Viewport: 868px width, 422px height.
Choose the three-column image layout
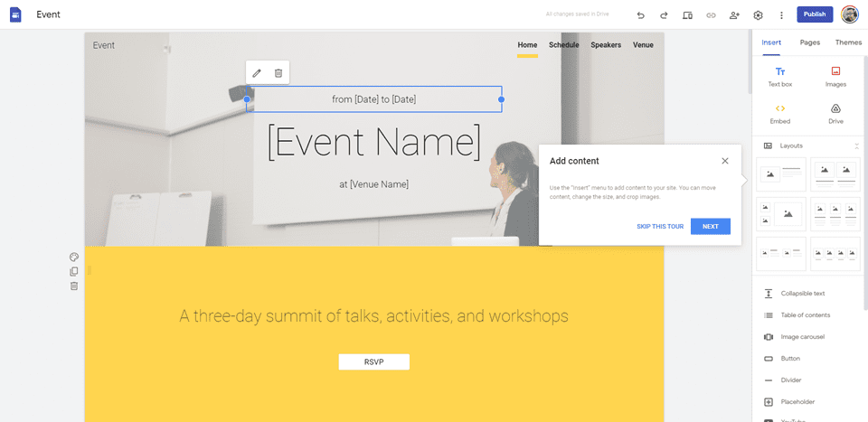pos(835,214)
